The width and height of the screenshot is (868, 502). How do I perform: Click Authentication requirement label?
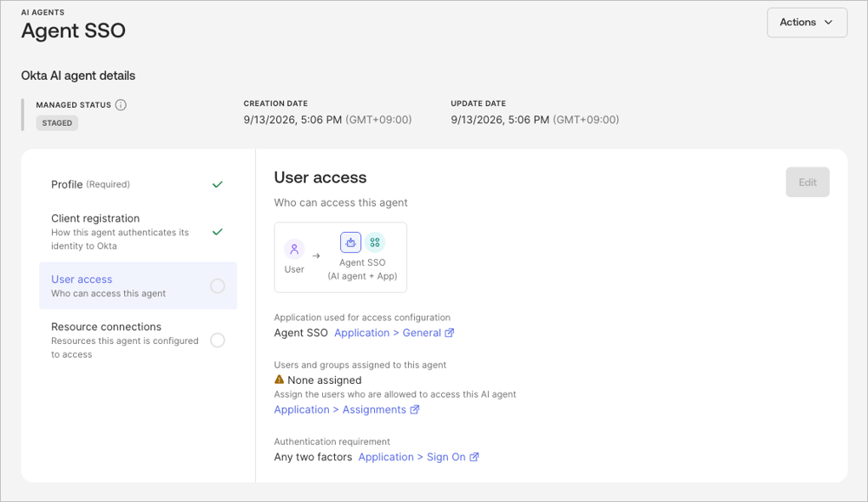[332, 441]
